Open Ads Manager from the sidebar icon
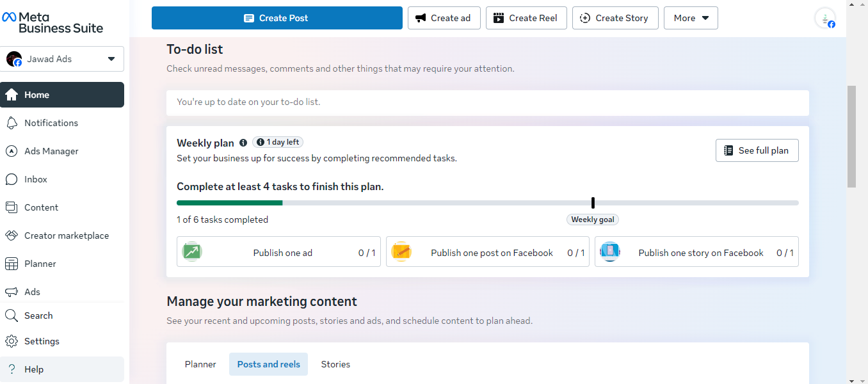 click(12, 151)
